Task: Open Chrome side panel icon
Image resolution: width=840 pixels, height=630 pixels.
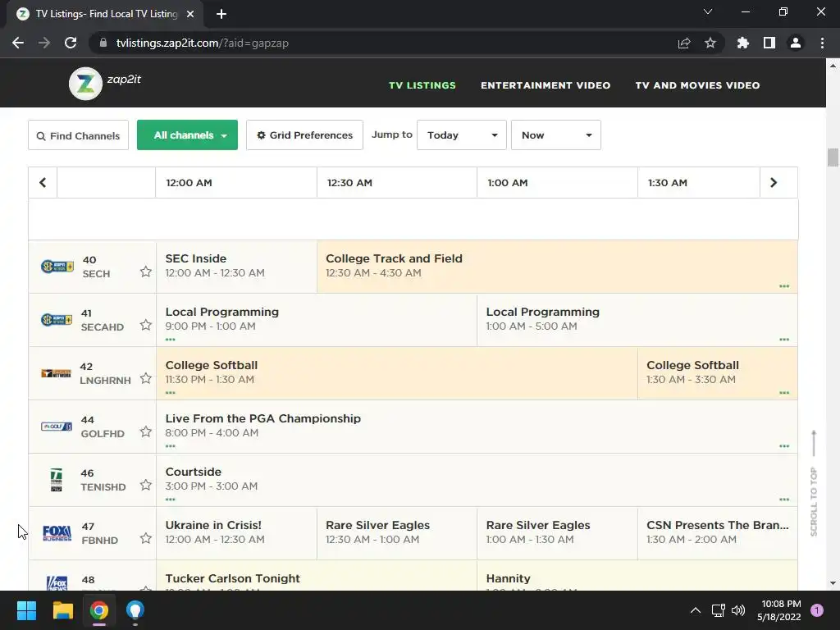Action: (x=769, y=43)
